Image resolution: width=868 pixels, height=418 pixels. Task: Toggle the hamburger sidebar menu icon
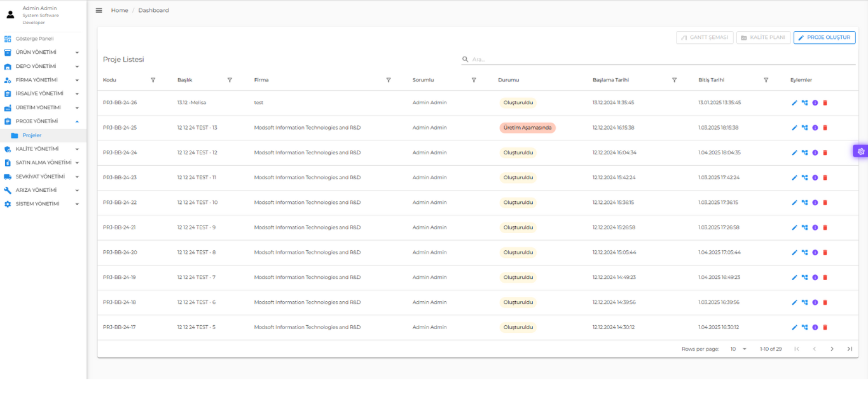(x=99, y=10)
